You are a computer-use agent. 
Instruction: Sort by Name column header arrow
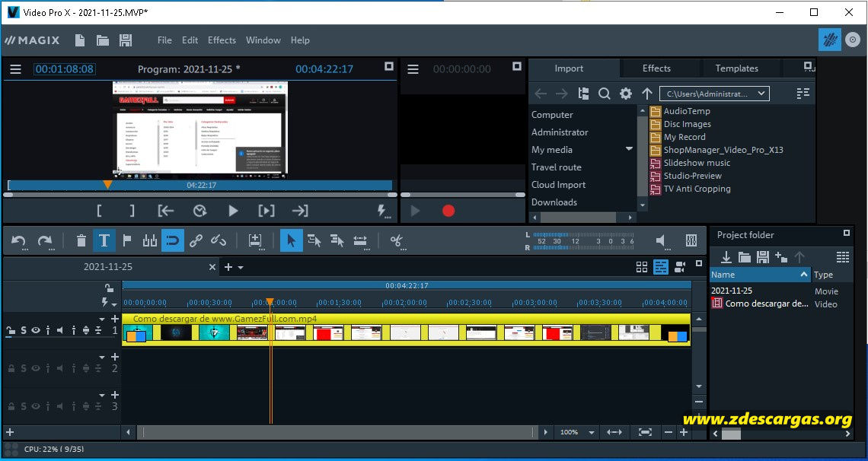pos(804,275)
